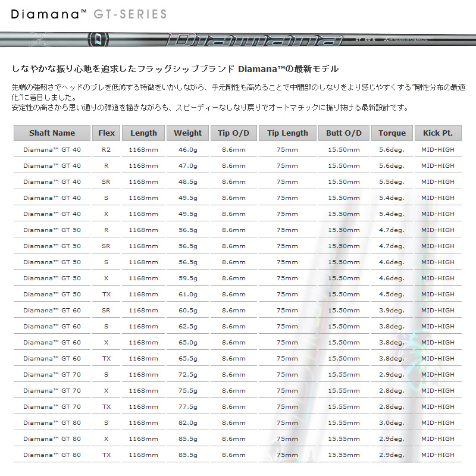This screenshot has height=476, width=476.
Task: Click the 3.0deg. torque value
Action: point(392,423)
